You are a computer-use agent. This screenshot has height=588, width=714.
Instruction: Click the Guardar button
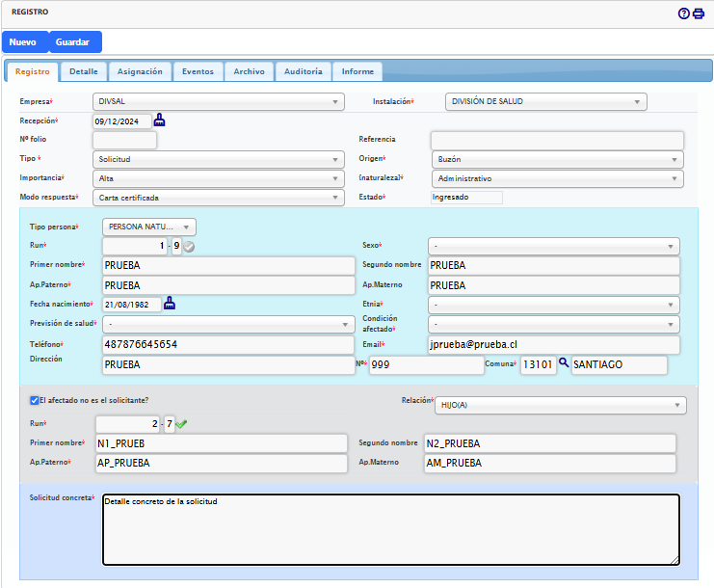coord(75,41)
